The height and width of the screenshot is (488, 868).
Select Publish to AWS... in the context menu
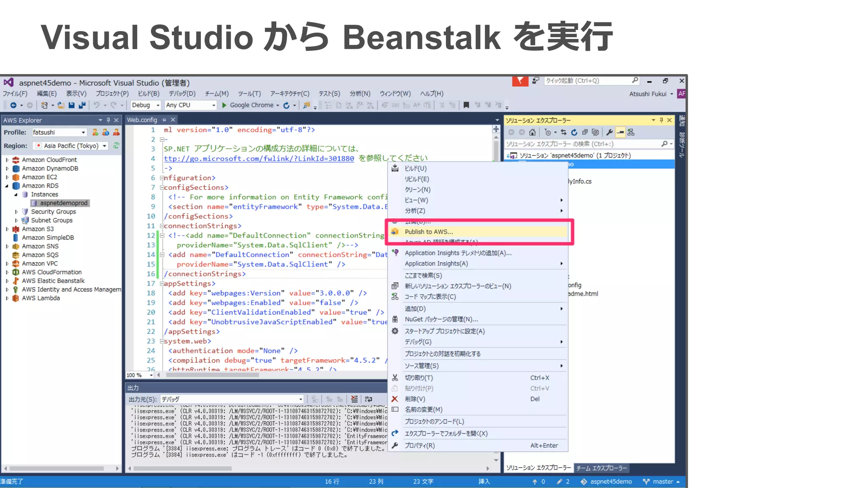[x=428, y=232]
